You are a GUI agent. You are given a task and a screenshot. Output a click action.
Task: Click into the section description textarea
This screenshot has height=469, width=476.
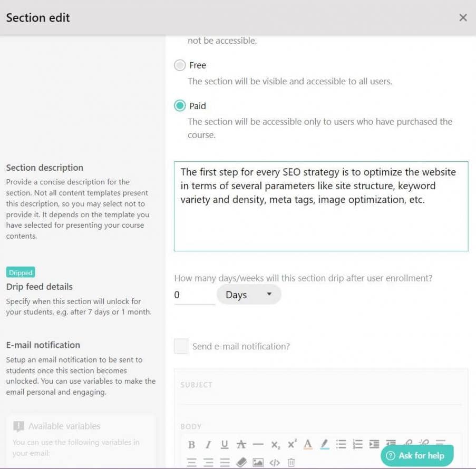tap(321, 207)
